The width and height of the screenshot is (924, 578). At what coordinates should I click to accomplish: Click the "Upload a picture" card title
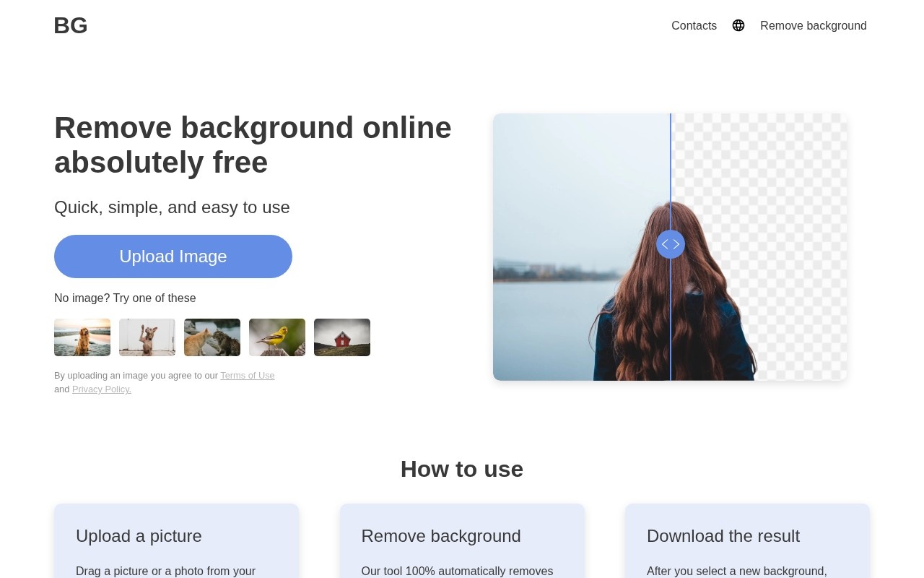pyautogui.click(x=139, y=536)
